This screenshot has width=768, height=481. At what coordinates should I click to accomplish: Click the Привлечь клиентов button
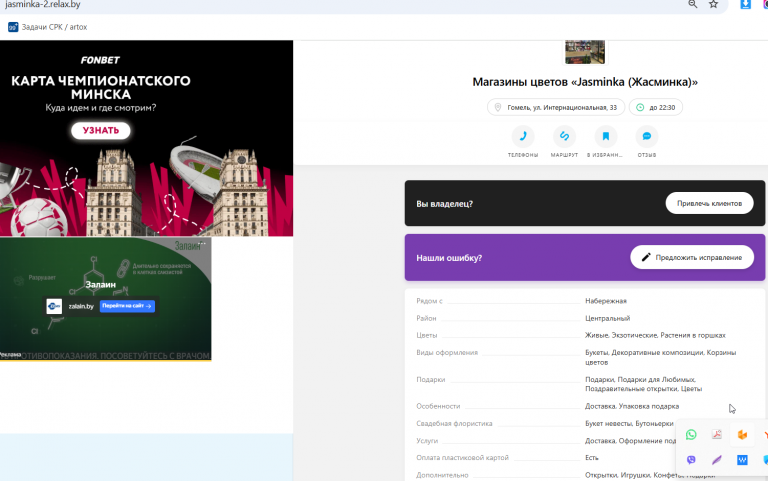click(x=709, y=203)
